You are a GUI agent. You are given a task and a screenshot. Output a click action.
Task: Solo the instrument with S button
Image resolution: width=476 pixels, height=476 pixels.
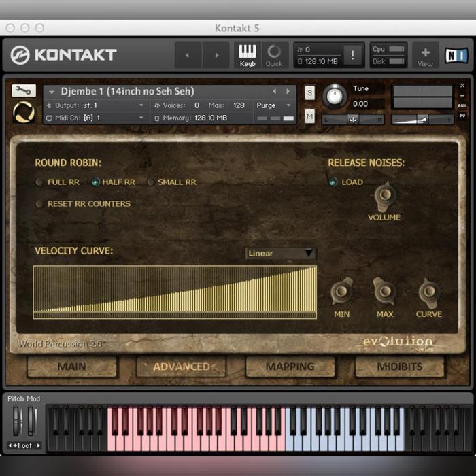310,92
